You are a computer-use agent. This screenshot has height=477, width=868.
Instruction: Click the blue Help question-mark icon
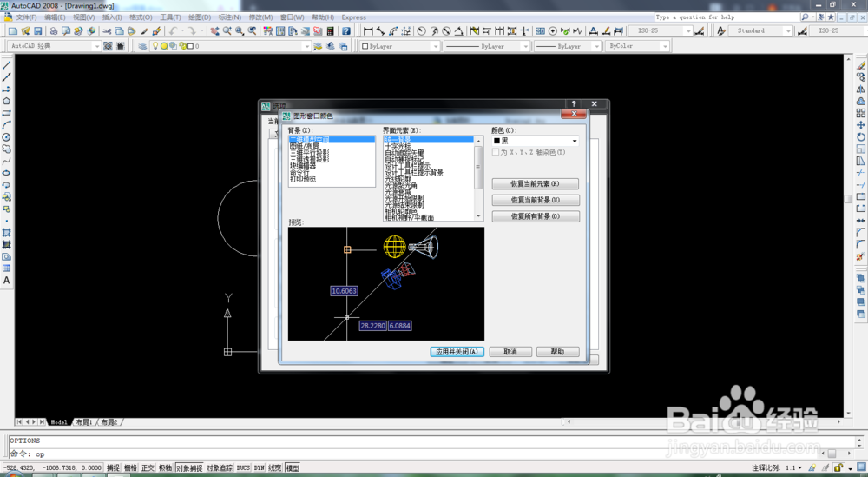tap(346, 31)
